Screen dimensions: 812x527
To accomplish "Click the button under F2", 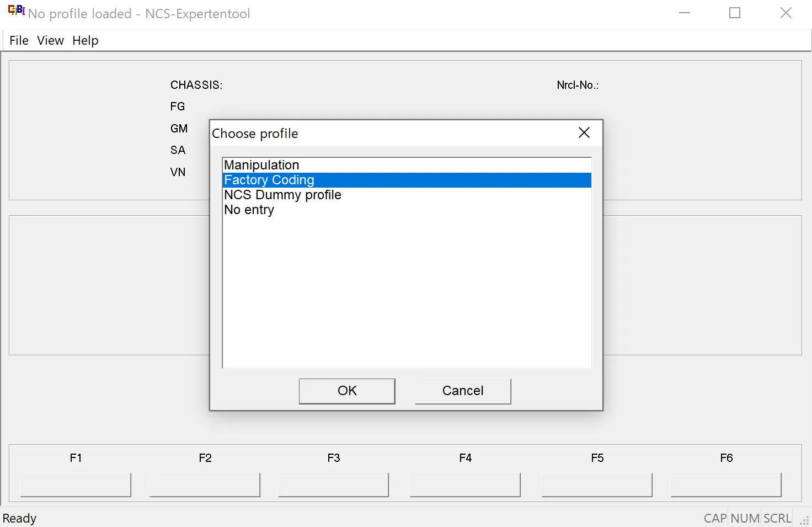I will point(205,485).
